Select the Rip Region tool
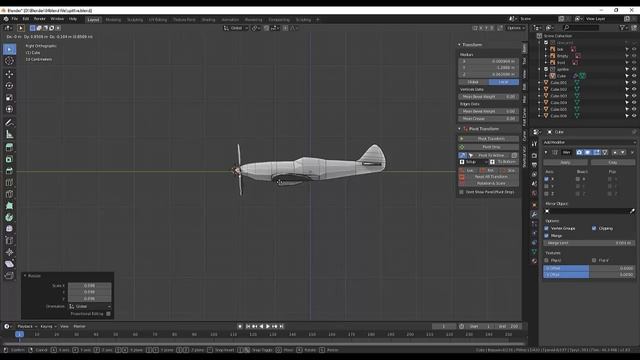This screenshot has width=640, height=360. 9,276
